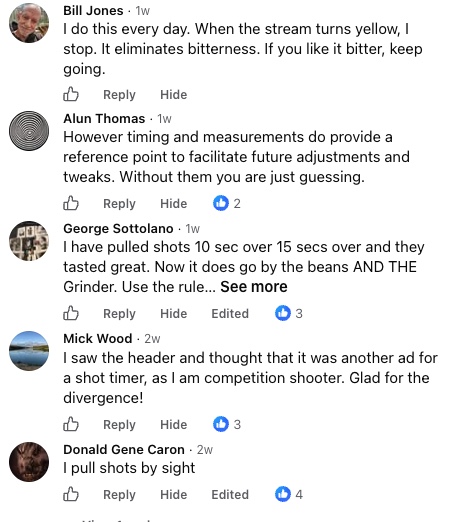
Task: Like Mick Wood's comment with thumbs-up
Action: point(71,424)
